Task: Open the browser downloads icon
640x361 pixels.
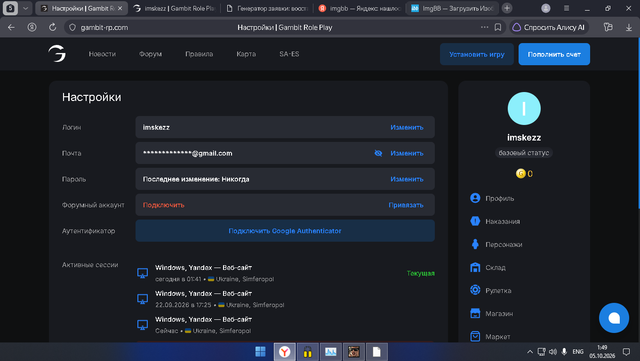Action: tap(629, 27)
